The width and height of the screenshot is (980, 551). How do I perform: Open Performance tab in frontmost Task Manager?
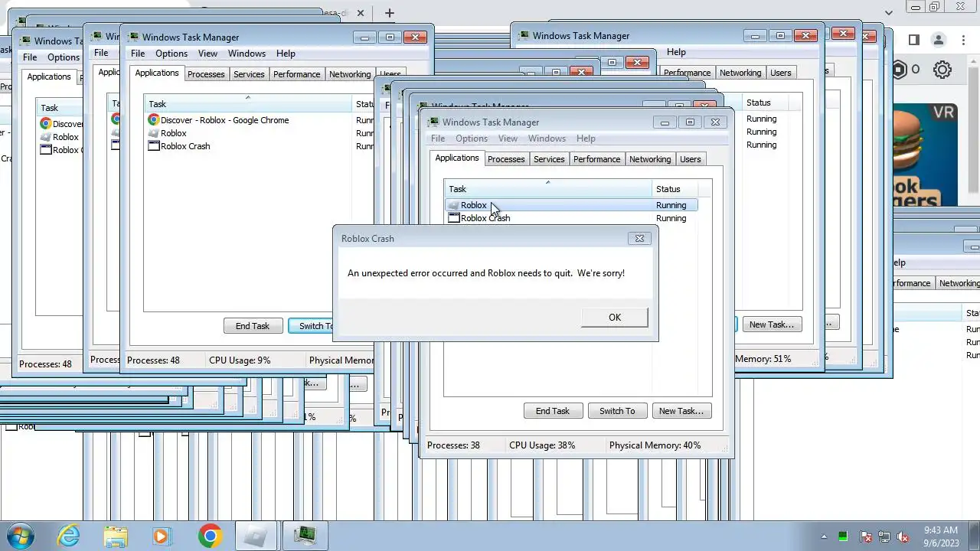click(x=596, y=159)
